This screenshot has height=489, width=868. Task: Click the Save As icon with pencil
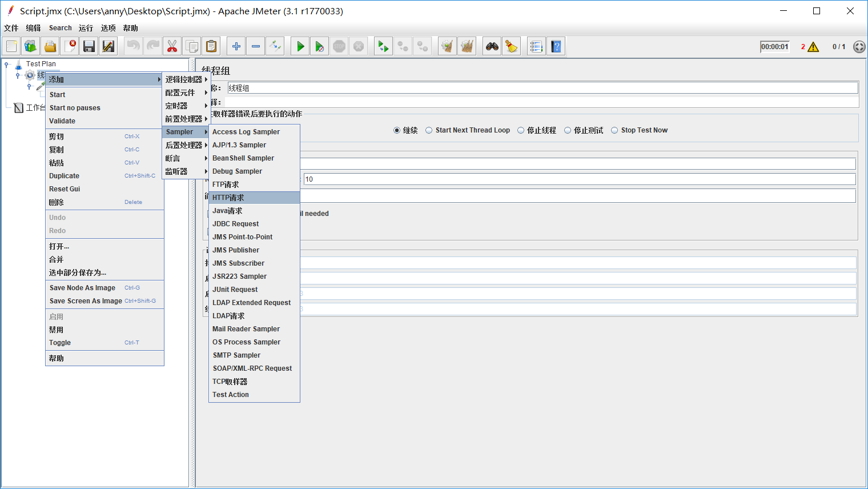pos(108,46)
